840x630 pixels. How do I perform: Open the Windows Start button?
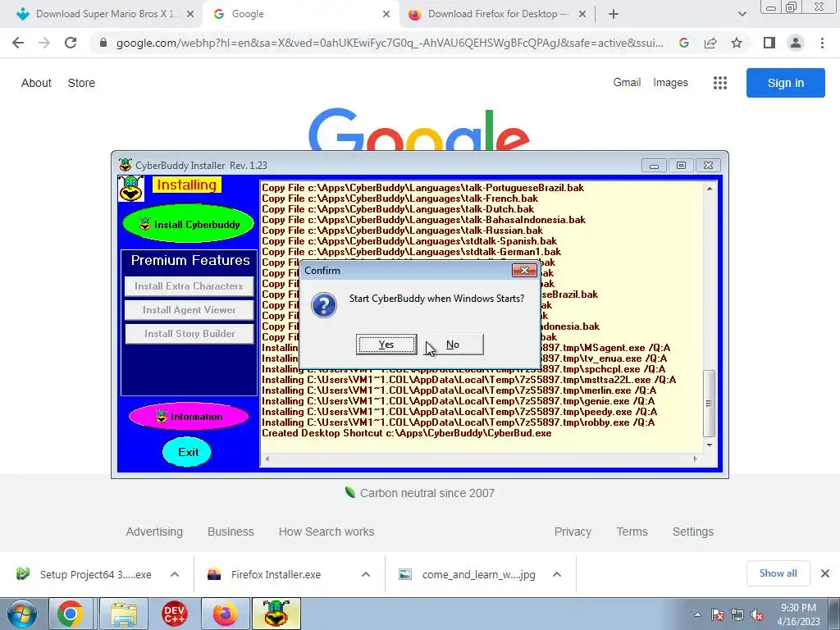21,614
